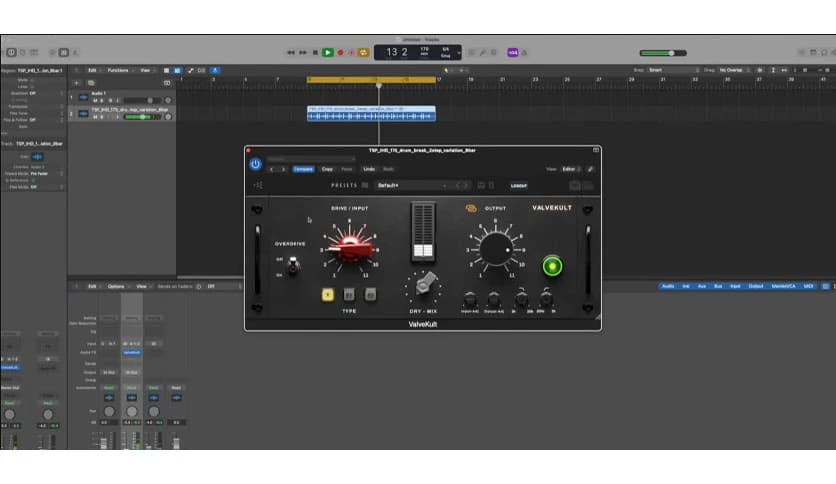Show Aux channel strips in mixer filter

pos(702,286)
